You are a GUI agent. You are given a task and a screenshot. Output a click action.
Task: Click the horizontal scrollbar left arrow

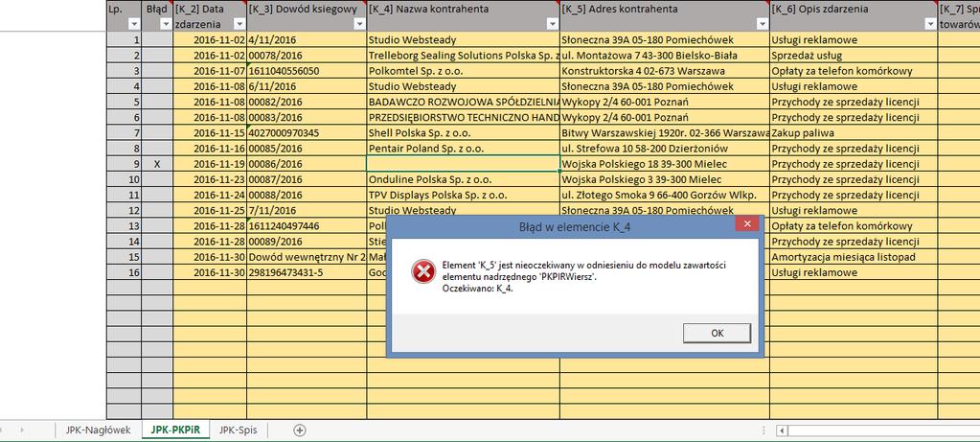pos(782,430)
